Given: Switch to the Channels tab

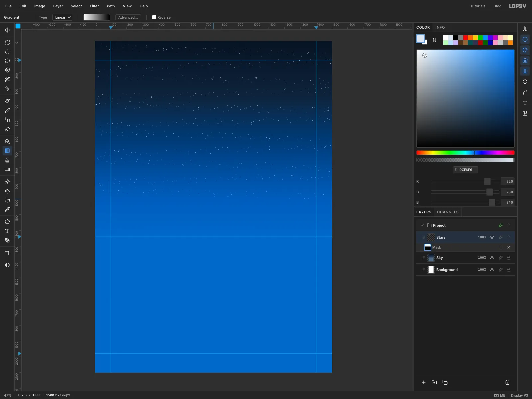Looking at the screenshot, I should point(448,212).
